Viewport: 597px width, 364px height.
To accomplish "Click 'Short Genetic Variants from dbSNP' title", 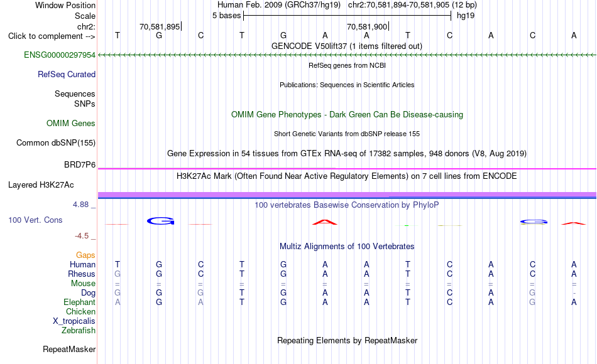I will tap(347, 134).
